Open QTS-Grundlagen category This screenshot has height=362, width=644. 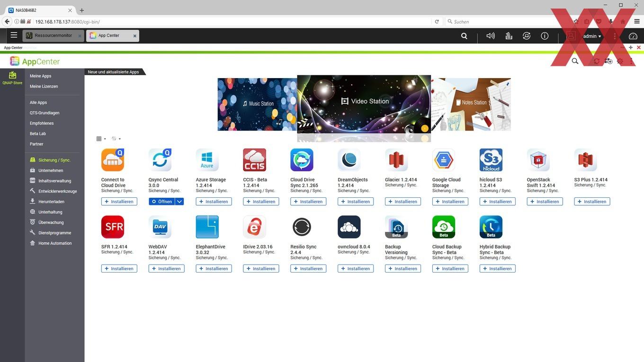[x=45, y=113]
